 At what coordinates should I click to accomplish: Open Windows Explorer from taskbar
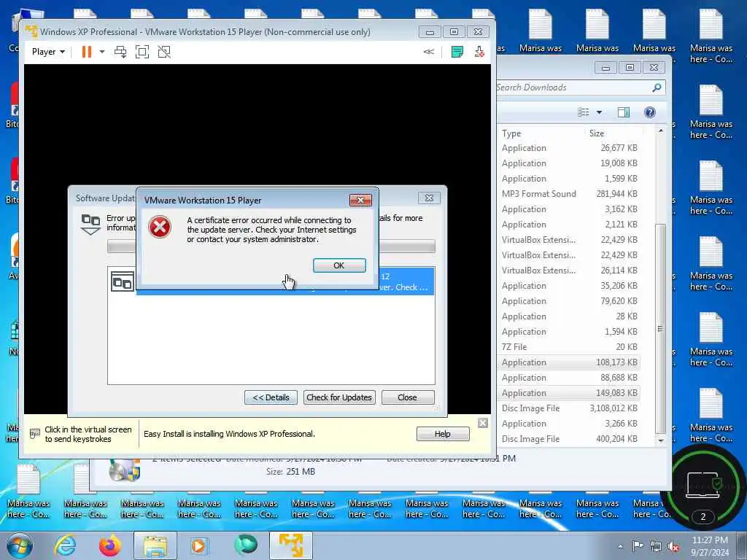tap(155, 545)
